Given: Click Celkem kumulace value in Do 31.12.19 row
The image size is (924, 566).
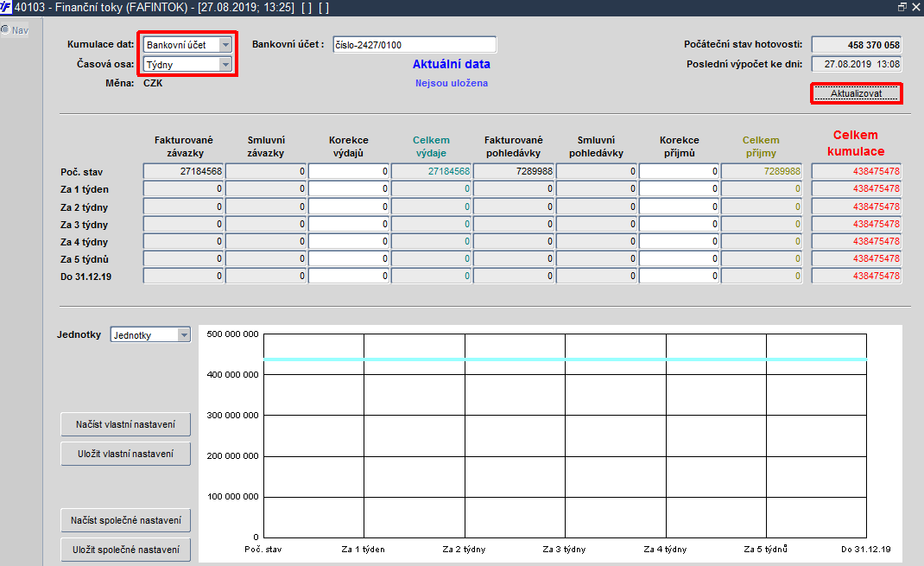Looking at the screenshot, I should pos(857,276).
